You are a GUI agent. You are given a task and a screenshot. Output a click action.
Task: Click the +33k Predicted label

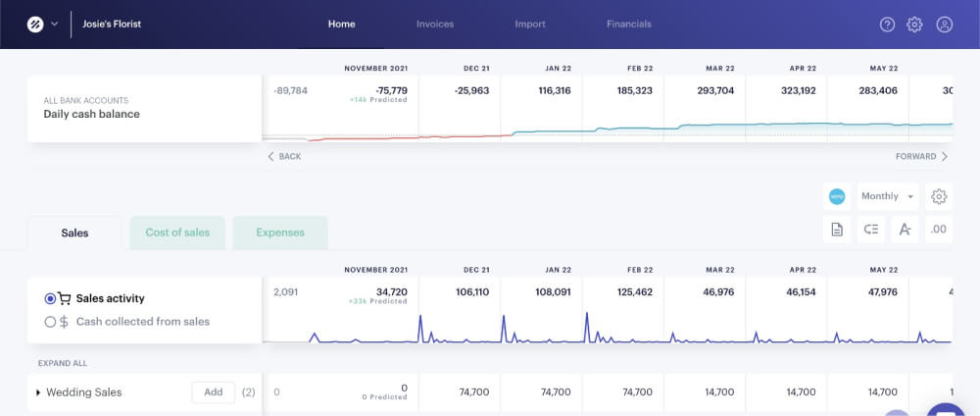pos(378,301)
